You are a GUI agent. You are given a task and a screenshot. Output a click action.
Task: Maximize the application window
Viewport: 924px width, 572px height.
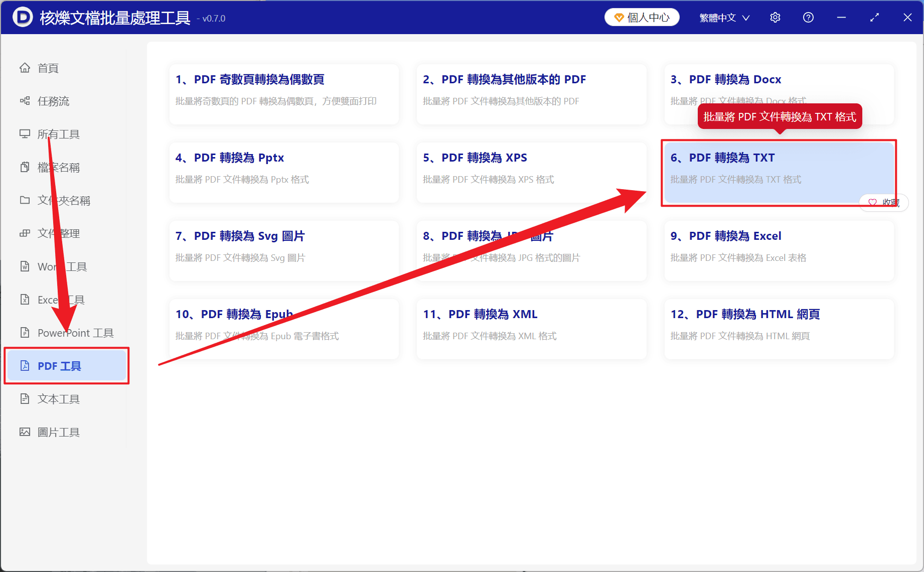pos(874,18)
